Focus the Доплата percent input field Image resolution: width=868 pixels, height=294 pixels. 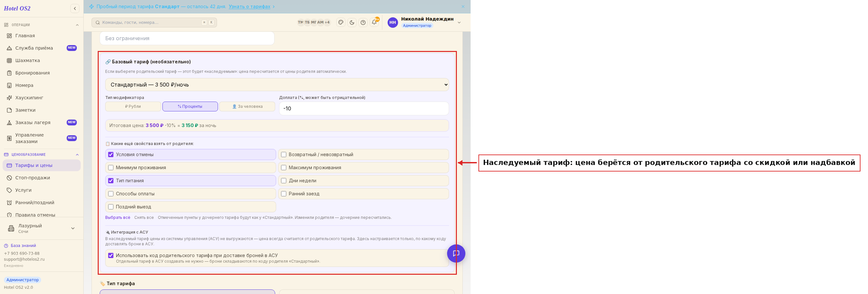coord(364,108)
